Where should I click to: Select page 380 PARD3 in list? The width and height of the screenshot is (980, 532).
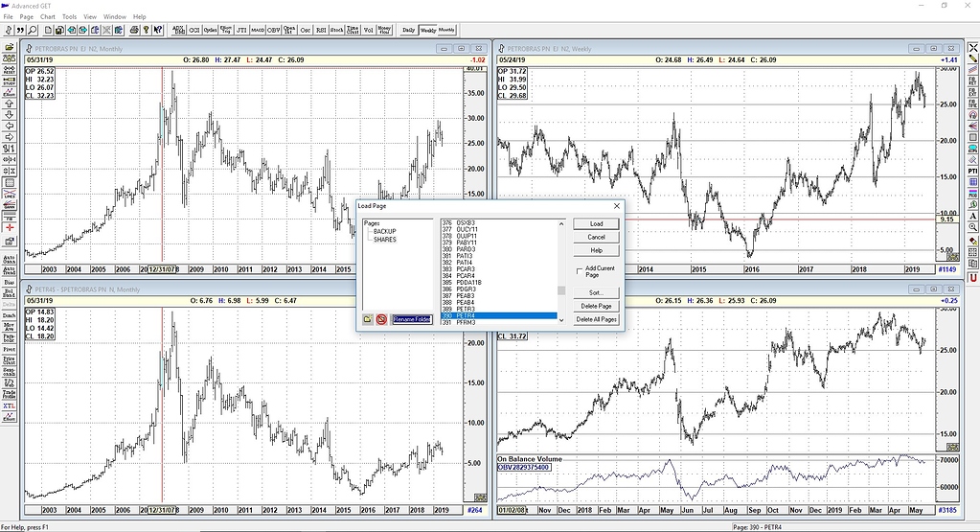point(499,249)
